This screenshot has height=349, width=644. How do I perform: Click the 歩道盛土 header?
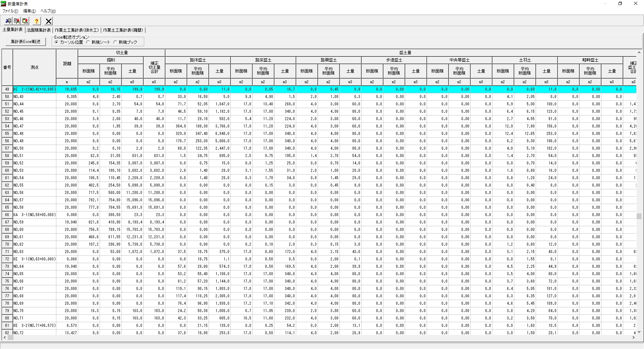coord(394,60)
